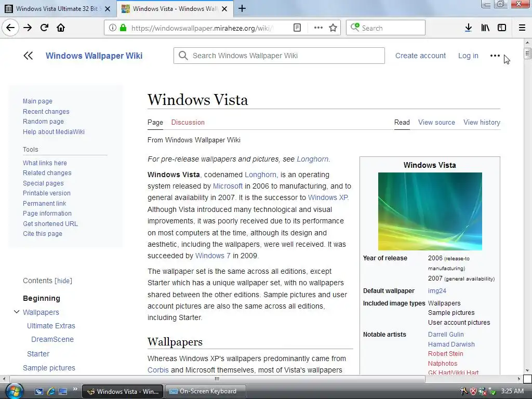Click the magnifier in wiki search box
The width and height of the screenshot is (532, 399).
click(183, 56)
